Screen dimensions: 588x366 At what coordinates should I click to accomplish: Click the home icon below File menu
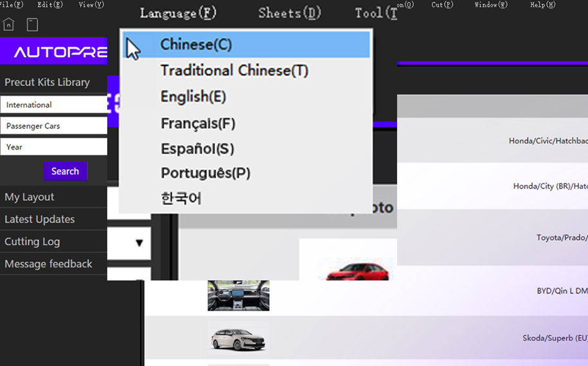pos(8,24)
